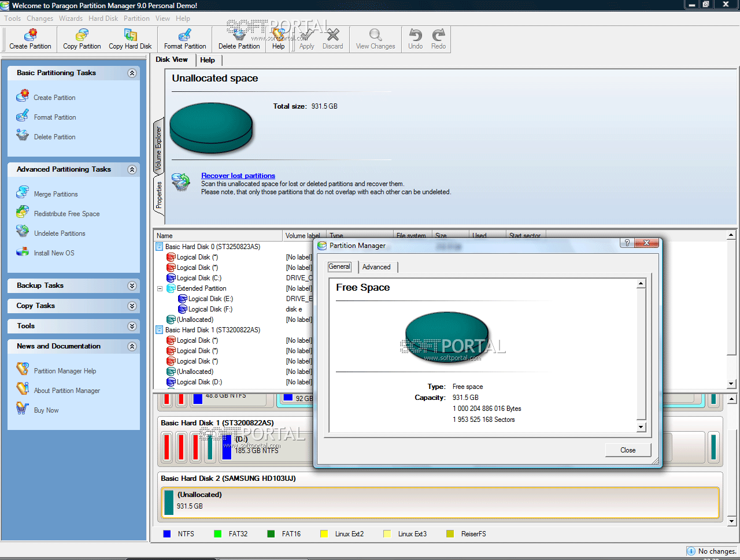Click the Recover lost partitions icon
740x560 pixels.
(181, 182)
